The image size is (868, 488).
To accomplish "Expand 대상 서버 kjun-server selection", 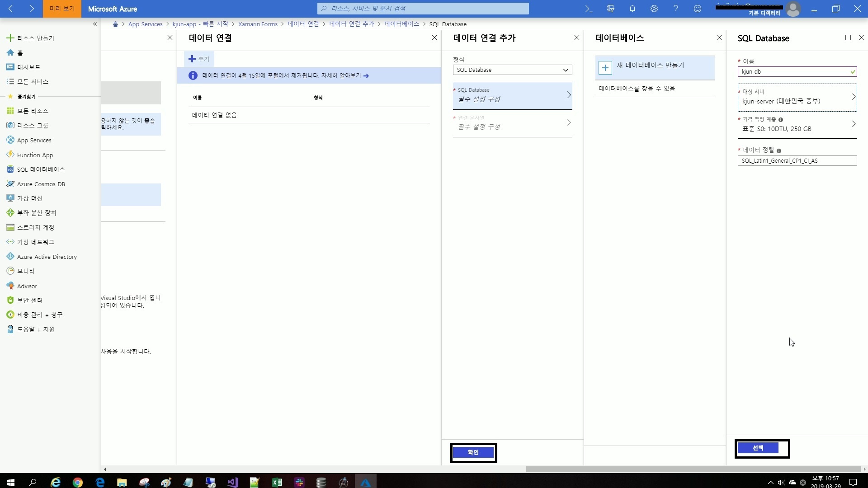I will click(797, 97).
